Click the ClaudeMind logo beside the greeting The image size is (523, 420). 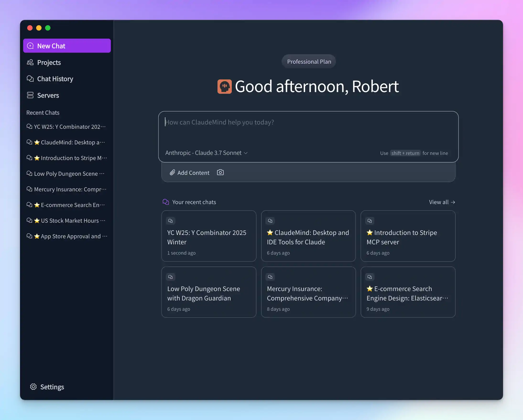[x=224, y=86]
